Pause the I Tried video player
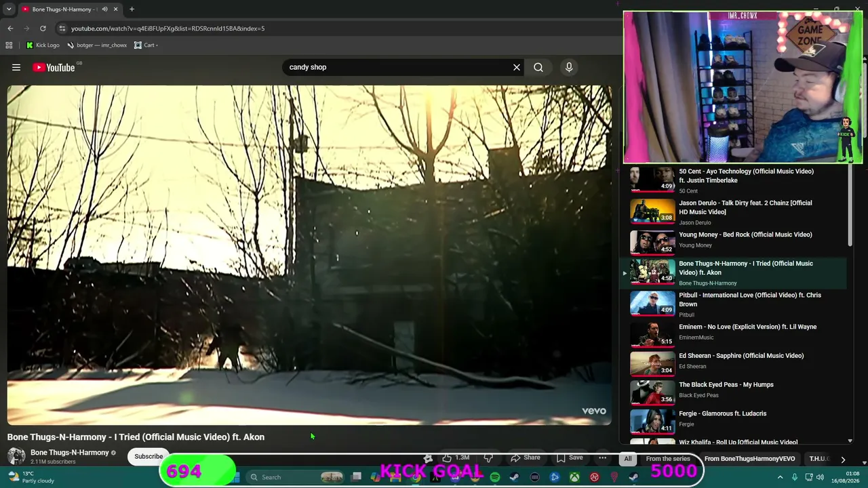The image size is (868, 488). [x=309, y=255]
